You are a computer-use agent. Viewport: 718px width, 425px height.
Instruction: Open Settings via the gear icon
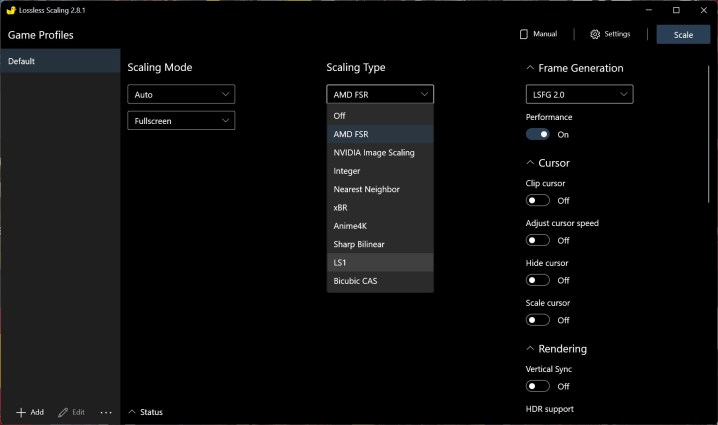(595, 34)
